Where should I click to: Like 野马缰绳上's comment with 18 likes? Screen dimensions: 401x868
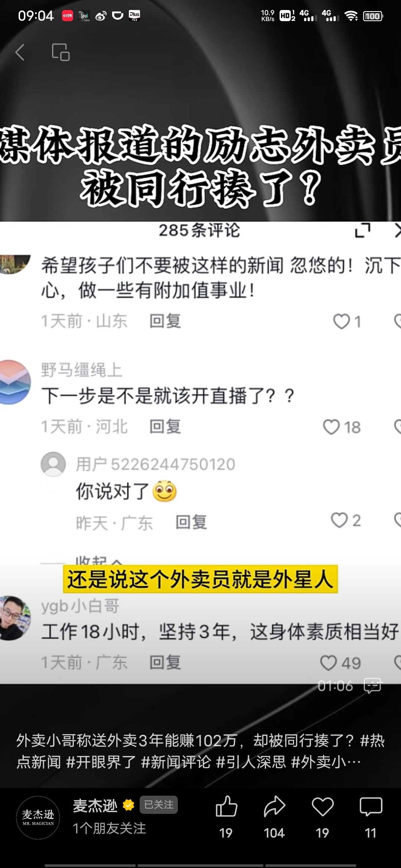pos(331,427)
